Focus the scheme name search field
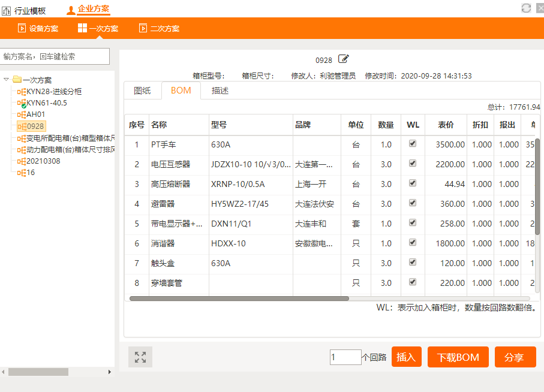The image size is (544, 392). (x=55, y=56)
